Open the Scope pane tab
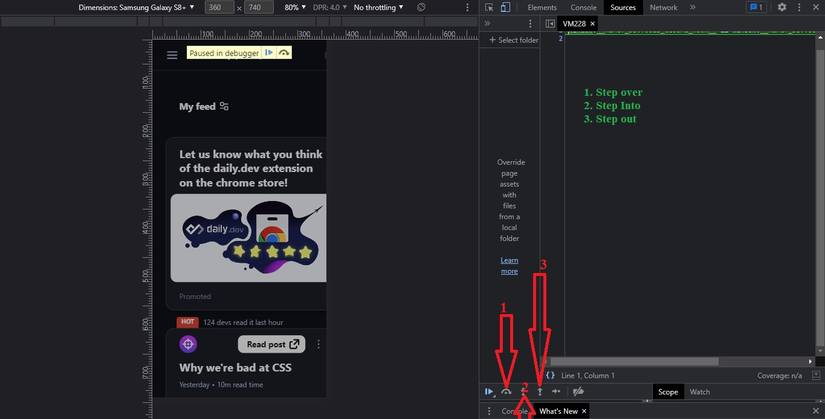 tap(668, 392)
